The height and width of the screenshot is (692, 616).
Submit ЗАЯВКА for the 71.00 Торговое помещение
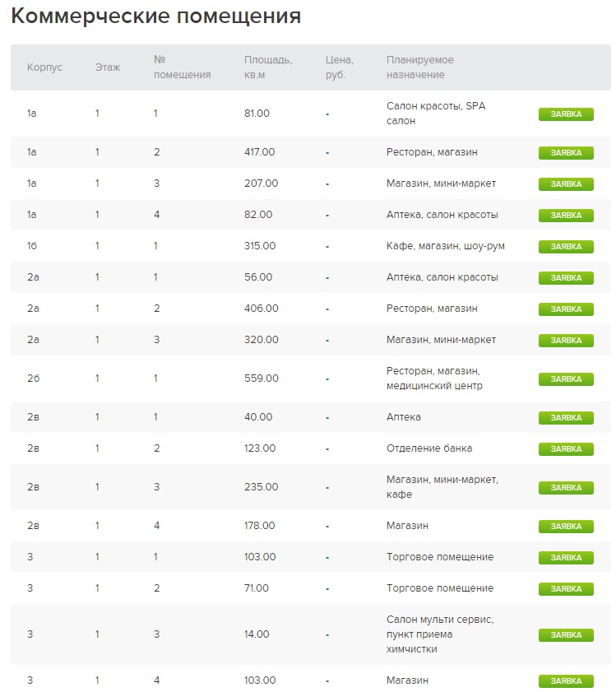(565, 589)
